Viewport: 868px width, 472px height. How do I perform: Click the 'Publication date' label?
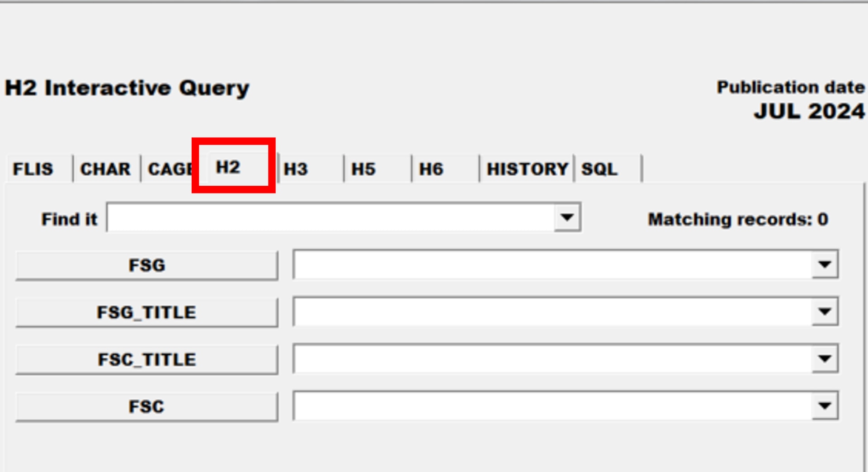coord(791,87)
